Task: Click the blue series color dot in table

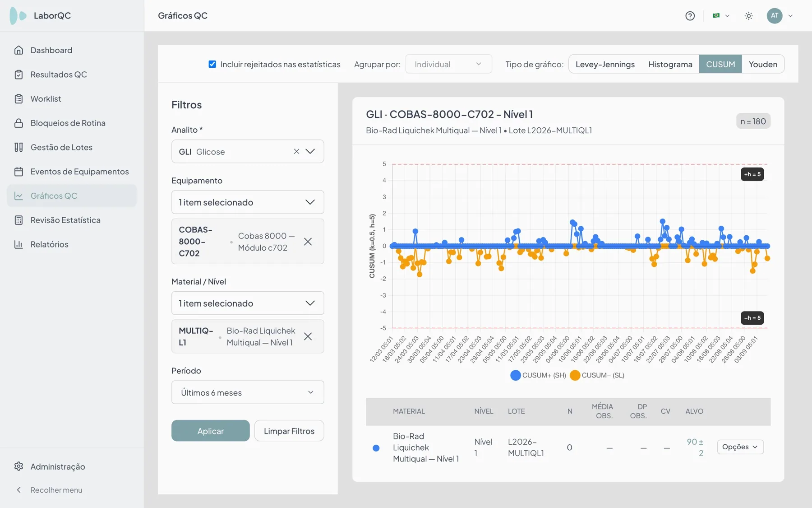Action: coord(376,448)
